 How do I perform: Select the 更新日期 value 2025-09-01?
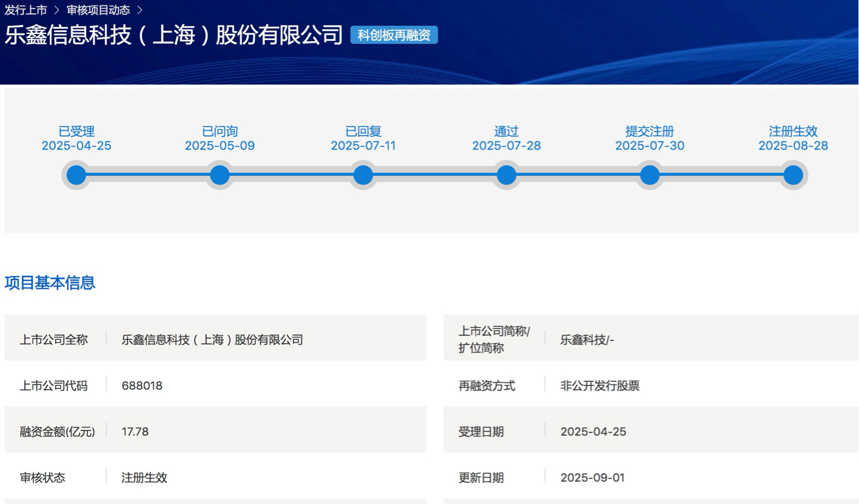592,478
